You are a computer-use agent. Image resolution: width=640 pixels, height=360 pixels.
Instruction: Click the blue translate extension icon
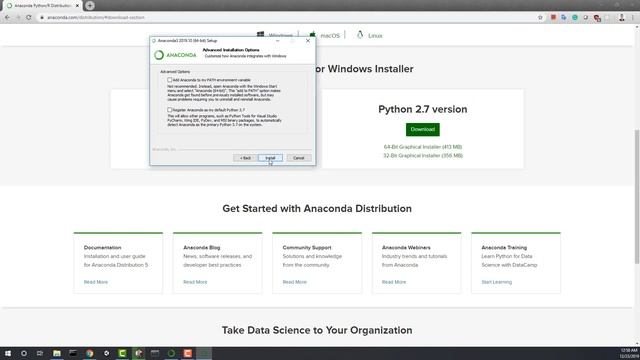point(564,18)
